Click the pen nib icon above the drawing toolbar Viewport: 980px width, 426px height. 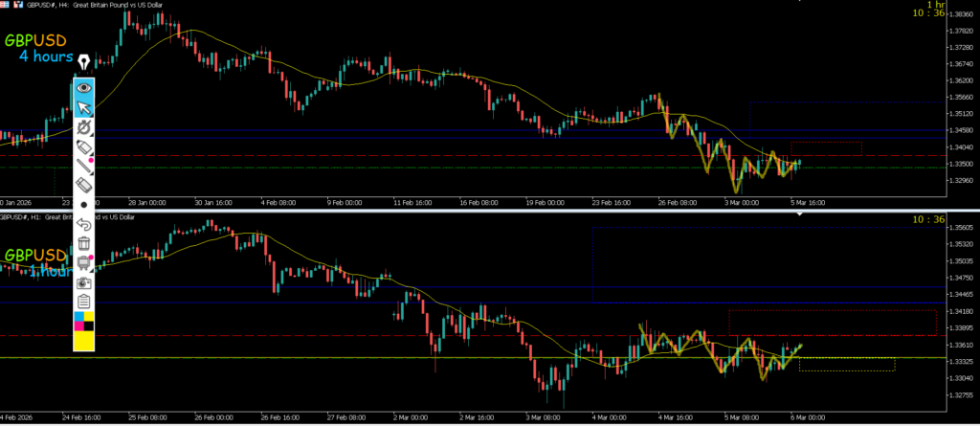[84, 62]
